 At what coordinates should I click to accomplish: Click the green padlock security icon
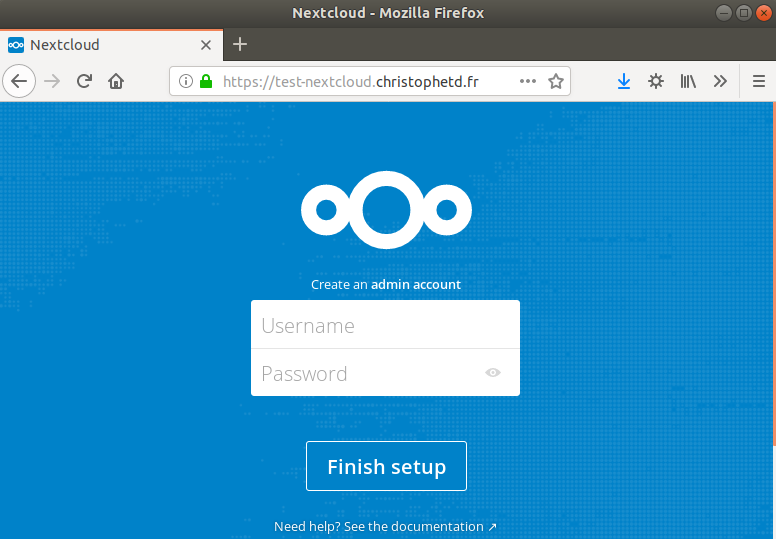coord(206,81)
